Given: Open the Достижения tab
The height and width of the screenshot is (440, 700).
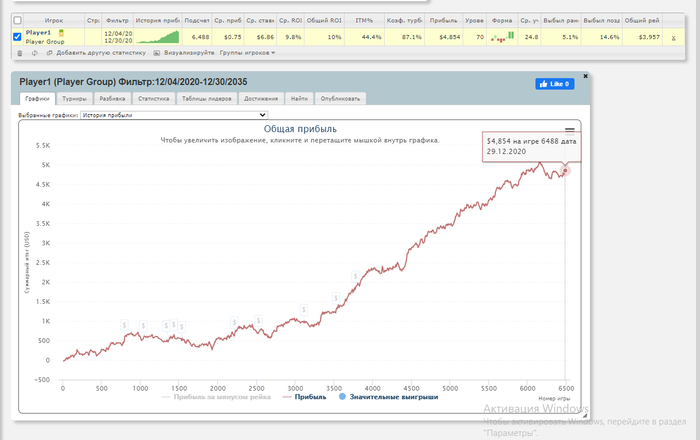Looking at the screenshot, I should [x=261, y=99].
